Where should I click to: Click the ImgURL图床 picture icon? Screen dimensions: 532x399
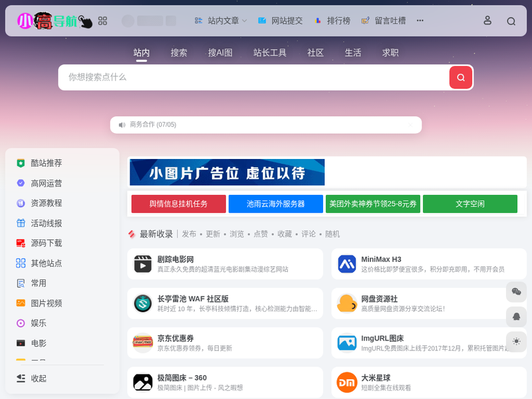tap(346, 342)
